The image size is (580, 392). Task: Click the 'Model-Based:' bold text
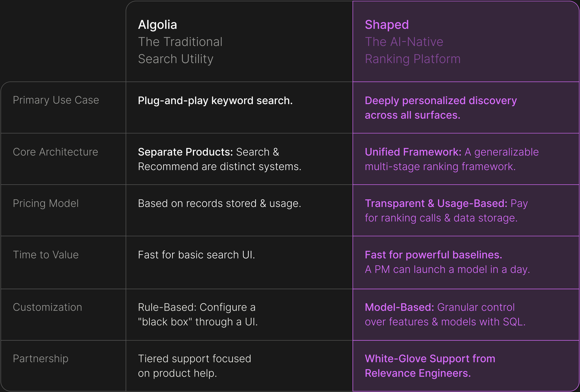pyautogui.click(x=400, y=307)
